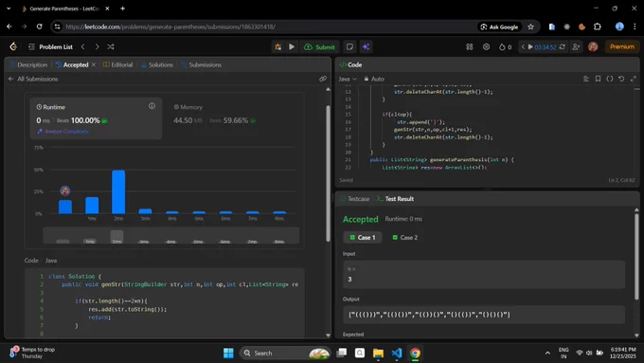644x363 pixels.
Task: Open the Windows Start menu
Action: pos(228,354)
